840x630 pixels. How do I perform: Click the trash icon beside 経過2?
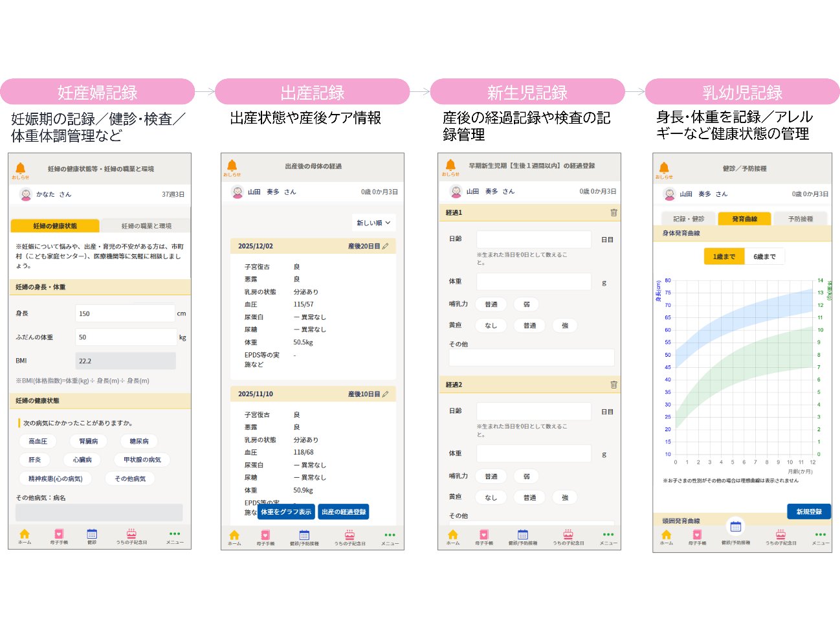613,385
